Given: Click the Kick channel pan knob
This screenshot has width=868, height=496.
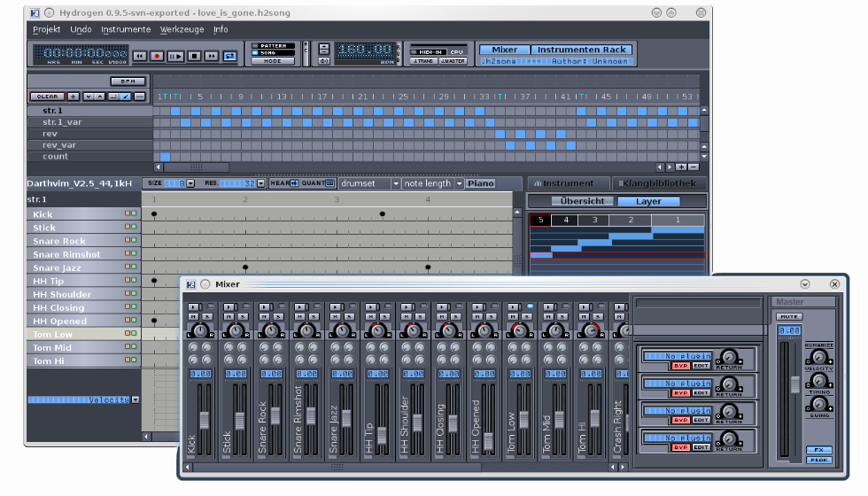Looking at the screenshot, I should [200, 330].
